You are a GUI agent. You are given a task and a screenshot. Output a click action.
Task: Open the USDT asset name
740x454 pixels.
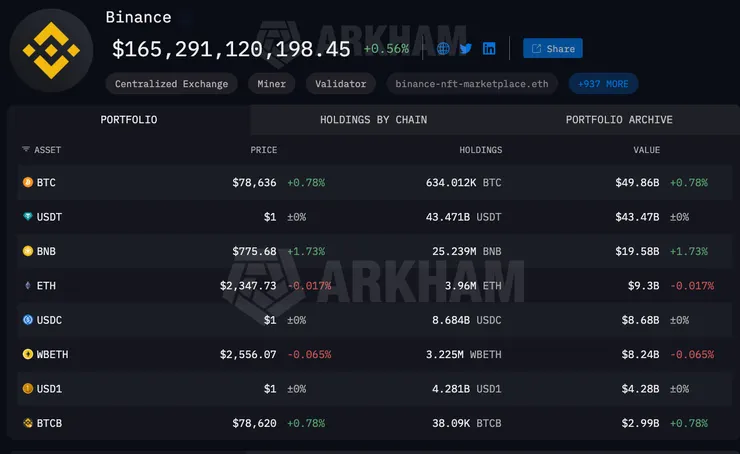click(x=49, y=217)
